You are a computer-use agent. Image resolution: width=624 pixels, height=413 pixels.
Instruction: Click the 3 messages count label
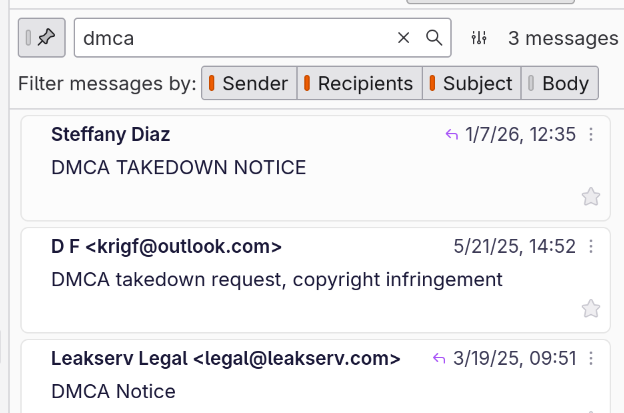pos(563,38)
